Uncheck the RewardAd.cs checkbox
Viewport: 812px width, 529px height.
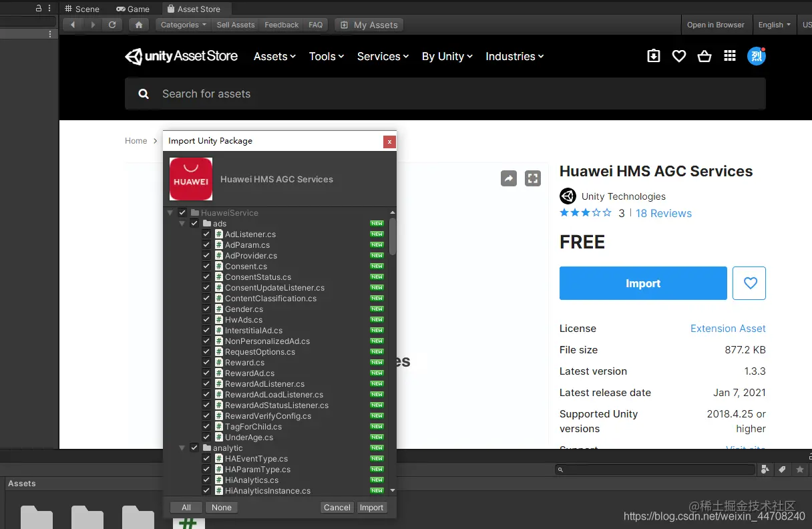206,373
